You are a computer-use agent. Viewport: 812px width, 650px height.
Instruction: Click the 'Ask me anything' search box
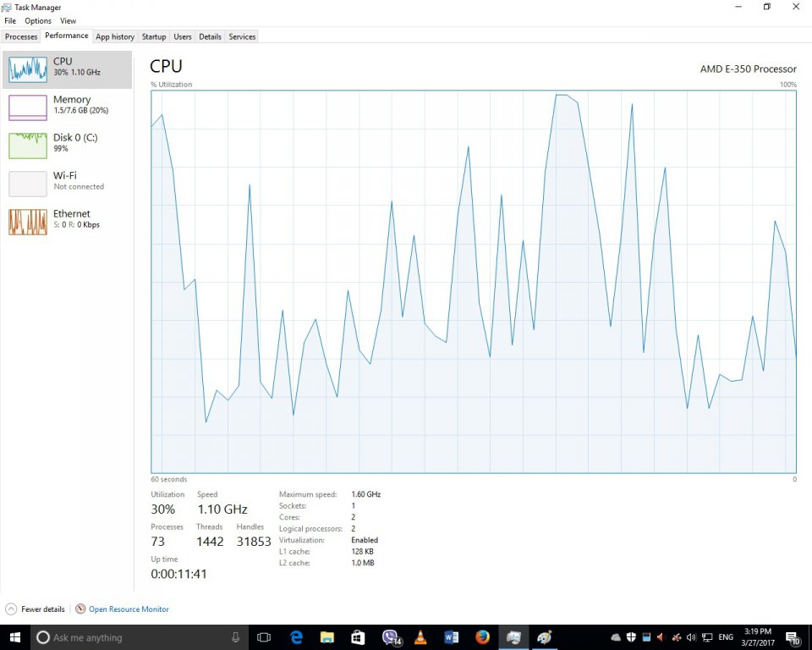pyautogui.click(x=140, y=637)
